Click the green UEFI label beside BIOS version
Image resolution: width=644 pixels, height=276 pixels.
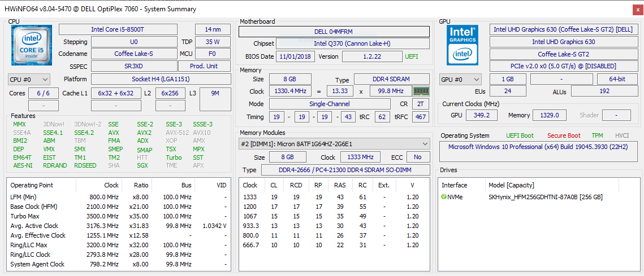tap(412, 56)
